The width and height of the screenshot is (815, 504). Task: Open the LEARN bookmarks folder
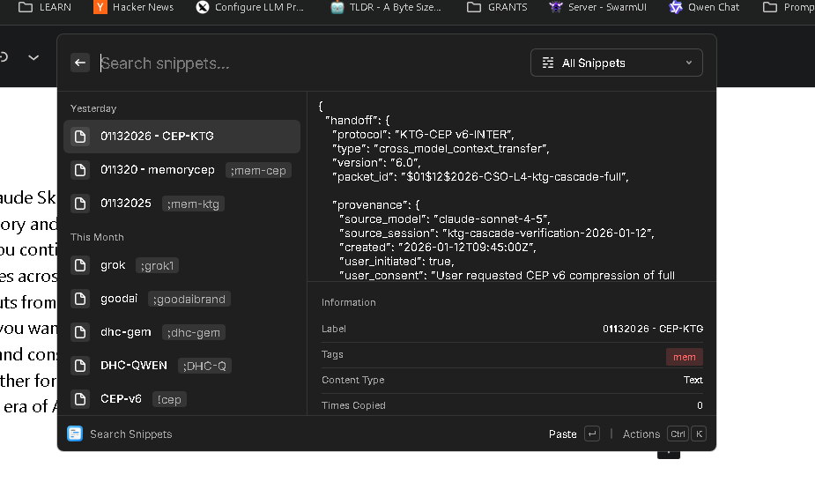pyautogui.click(x=45, y=7)
